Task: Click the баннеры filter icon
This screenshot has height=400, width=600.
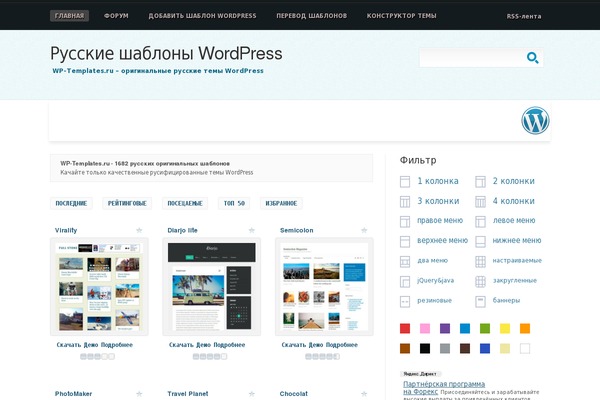Action: pos(480,302)
